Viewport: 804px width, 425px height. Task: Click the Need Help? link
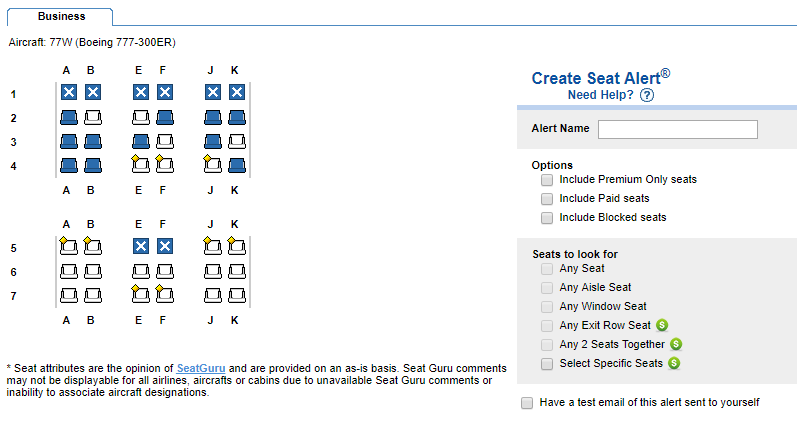click(x=600, y=95)
